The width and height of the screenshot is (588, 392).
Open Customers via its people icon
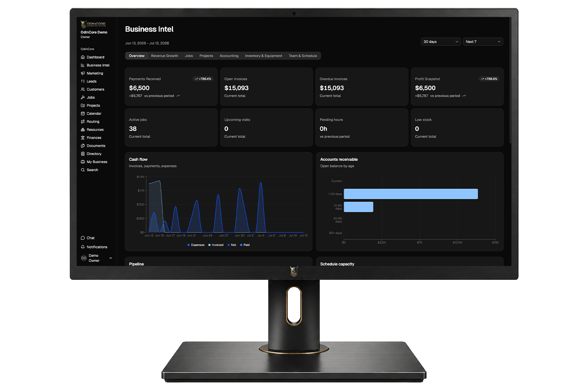click(x=83, y=89)
